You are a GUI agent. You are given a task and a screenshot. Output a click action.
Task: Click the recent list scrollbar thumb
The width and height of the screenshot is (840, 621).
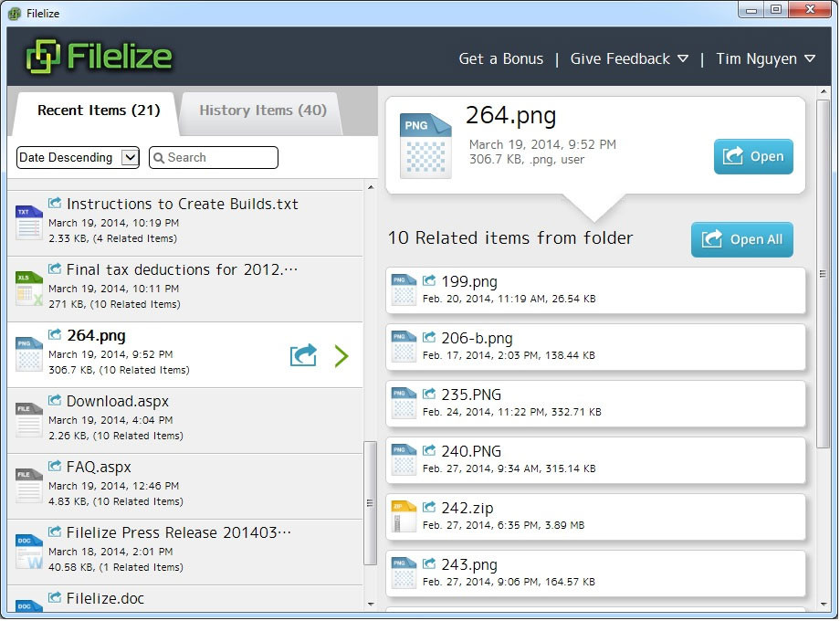tap(370, 503)
